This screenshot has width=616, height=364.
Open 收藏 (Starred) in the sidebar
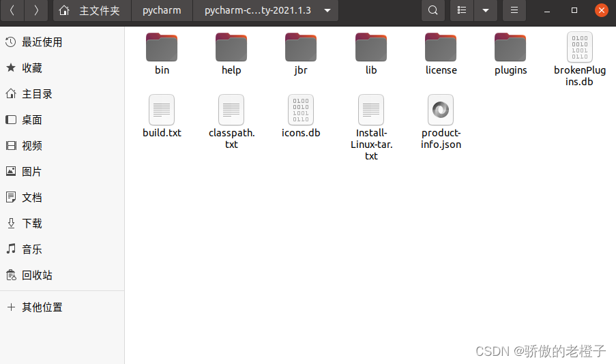[62, 68]
